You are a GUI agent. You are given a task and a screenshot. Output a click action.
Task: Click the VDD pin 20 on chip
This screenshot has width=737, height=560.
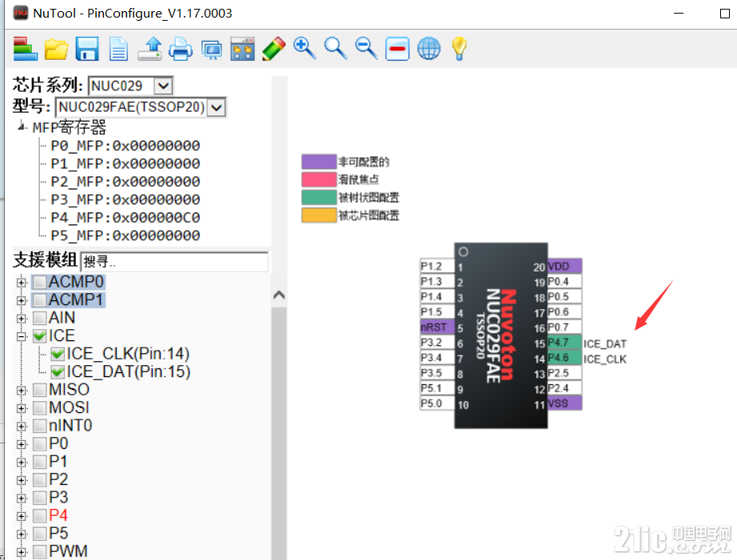tap(564, 266)
